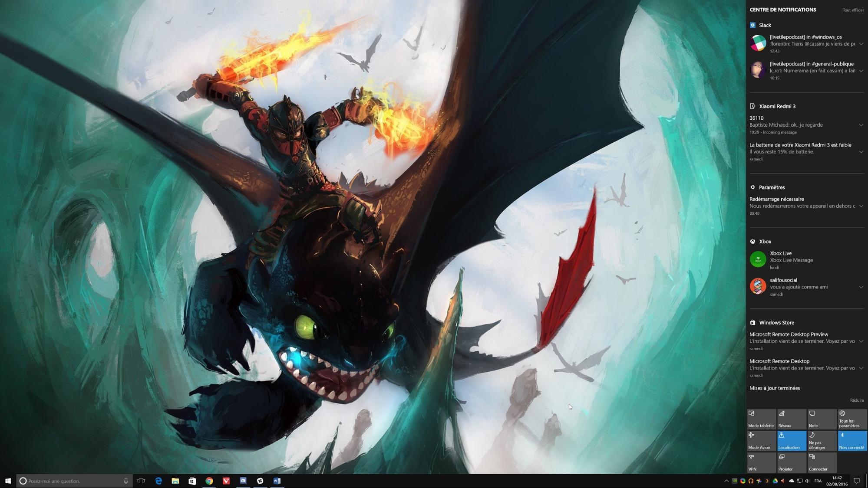Expand the Microsoft Remote Desktop notification
The width and height of the screenshot is (868, 488).
(861, 368)
